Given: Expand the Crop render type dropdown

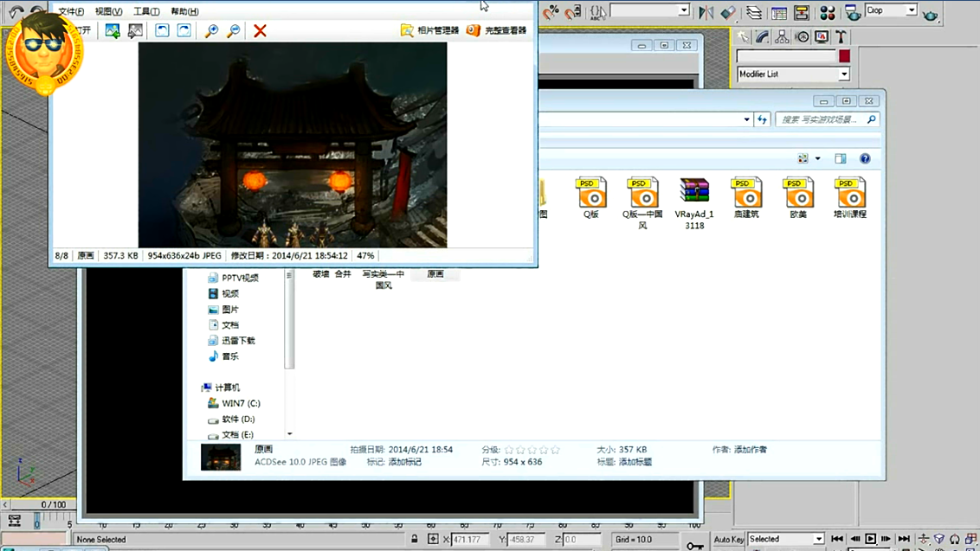Looking at the screenshot, I should (x=912, y=10).
